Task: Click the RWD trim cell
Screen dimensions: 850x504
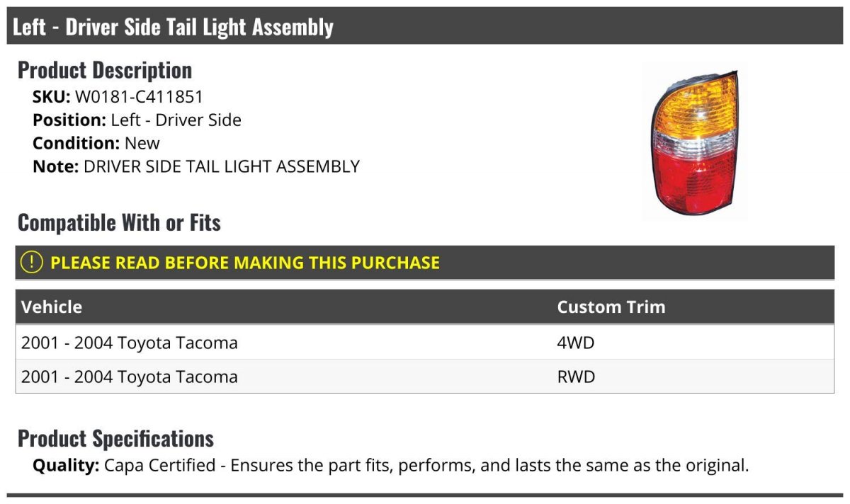Action: coord(577,377)
